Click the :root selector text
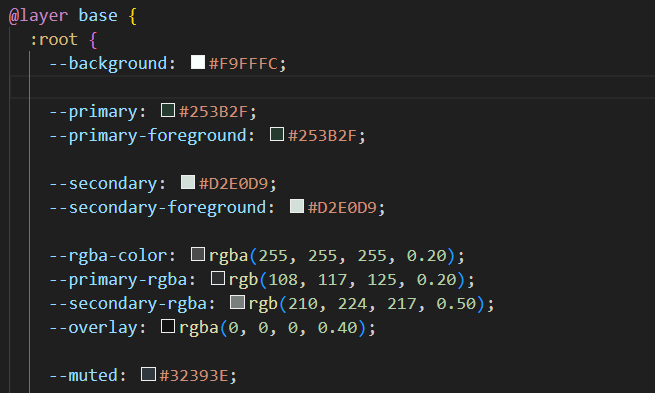Screen dimensions: 655x393 point(53,40)
